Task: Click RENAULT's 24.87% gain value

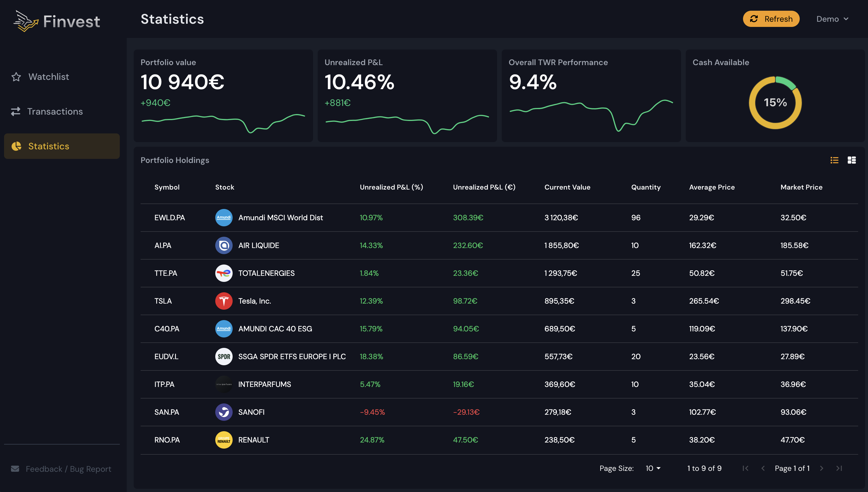Action: [372, 440]
